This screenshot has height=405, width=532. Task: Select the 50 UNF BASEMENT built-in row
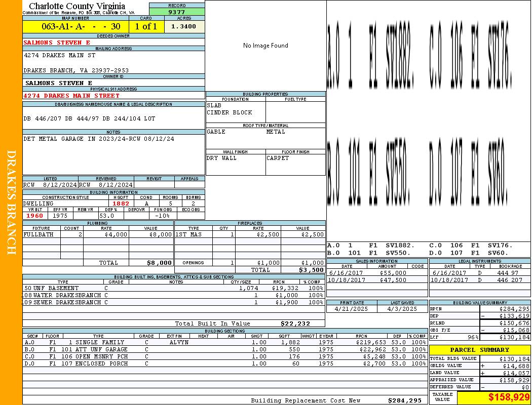point(174,288)
